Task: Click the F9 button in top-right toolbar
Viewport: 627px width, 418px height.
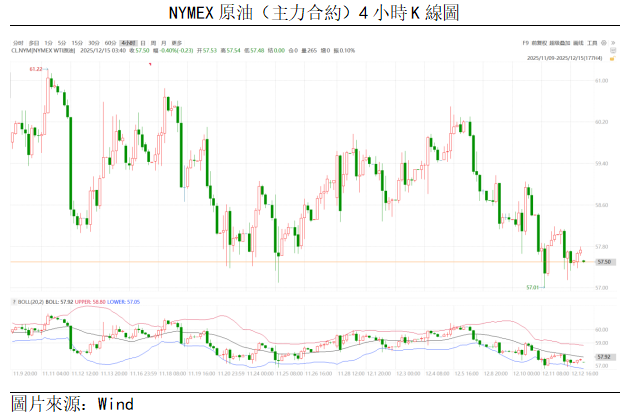Action: tap(526, 43)
